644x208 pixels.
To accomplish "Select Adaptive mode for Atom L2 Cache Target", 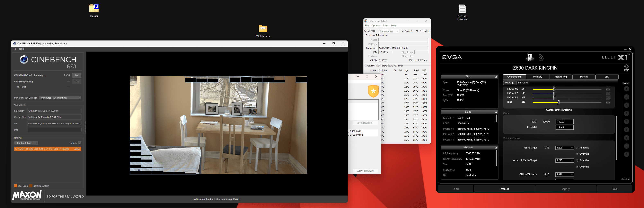I will (577, 161).
